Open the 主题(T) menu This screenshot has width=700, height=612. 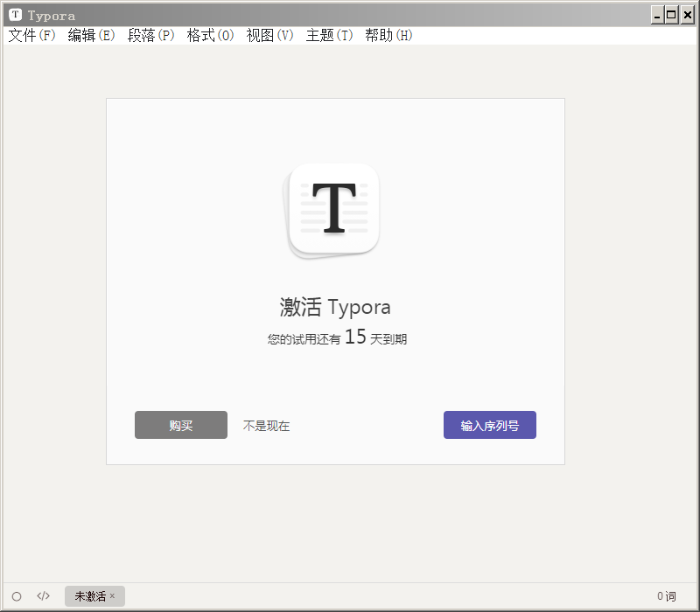(x=329, y=35)
